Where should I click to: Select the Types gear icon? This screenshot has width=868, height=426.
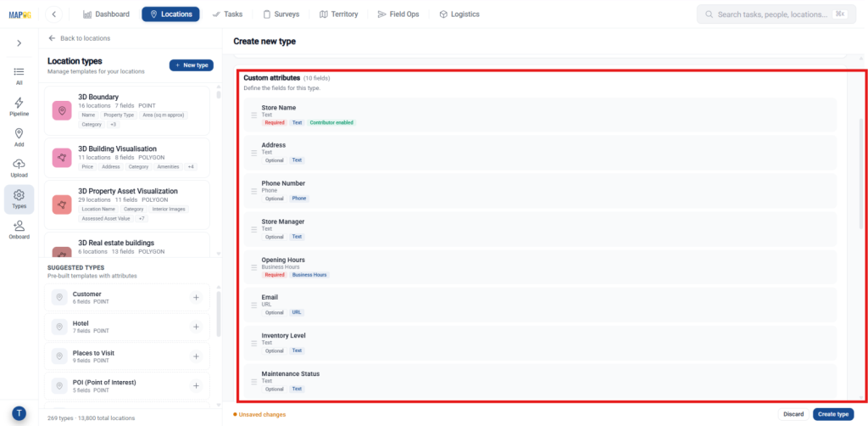(x=19, y=199)
